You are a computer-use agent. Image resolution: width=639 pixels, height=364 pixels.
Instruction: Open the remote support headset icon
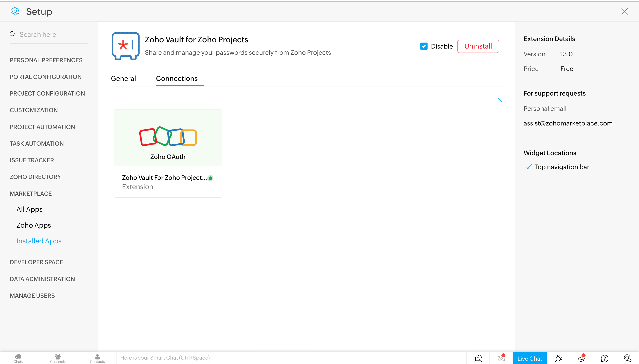point(478,358)
